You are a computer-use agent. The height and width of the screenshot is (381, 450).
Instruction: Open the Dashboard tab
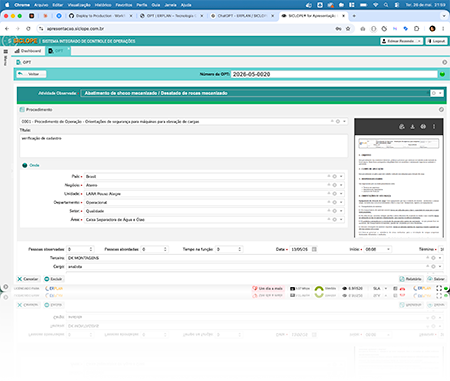point(28,51)
